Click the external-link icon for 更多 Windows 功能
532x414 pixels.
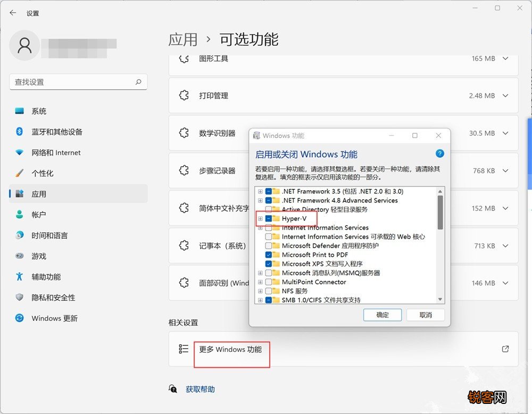(x=505, y=349)
